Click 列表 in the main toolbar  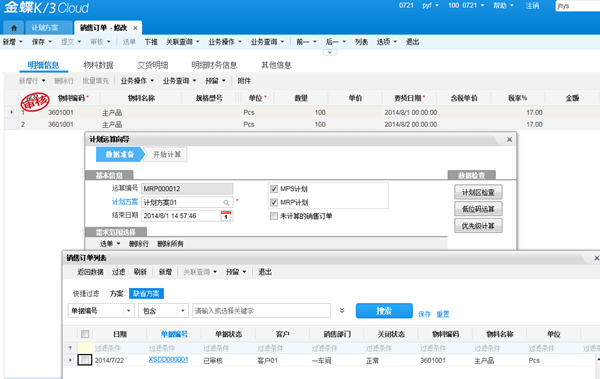coord(361,42)
